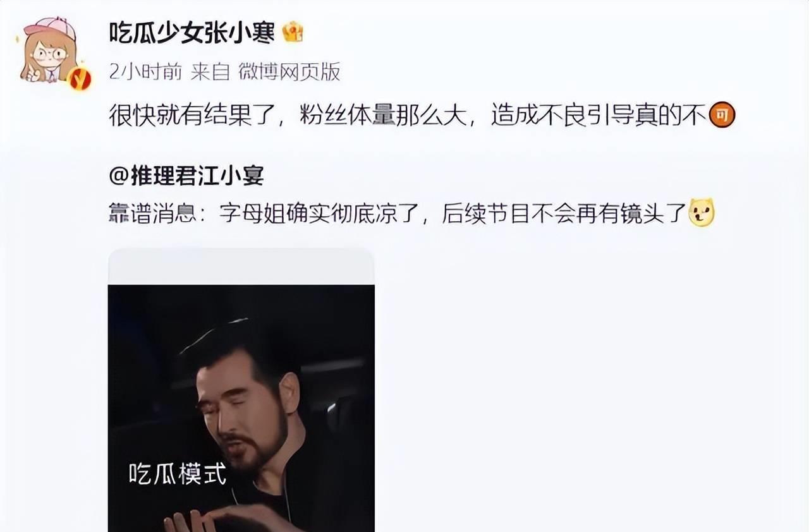Screen dimensions: 809x532
Task: Click the crown membership icon beside username
Action: tap(293, 33)
